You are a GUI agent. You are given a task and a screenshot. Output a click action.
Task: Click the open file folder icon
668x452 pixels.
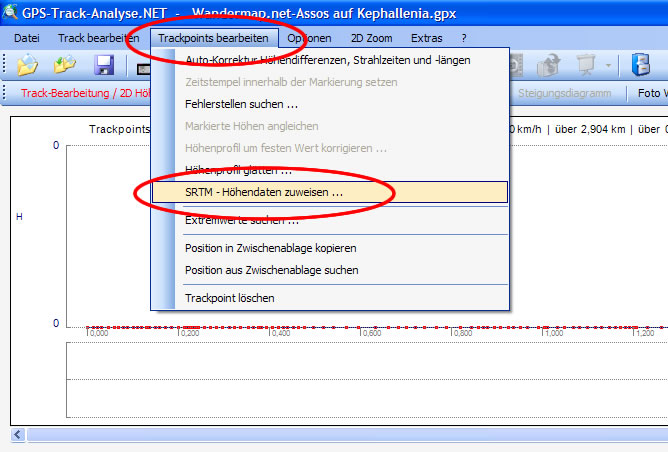coord(27,66)
